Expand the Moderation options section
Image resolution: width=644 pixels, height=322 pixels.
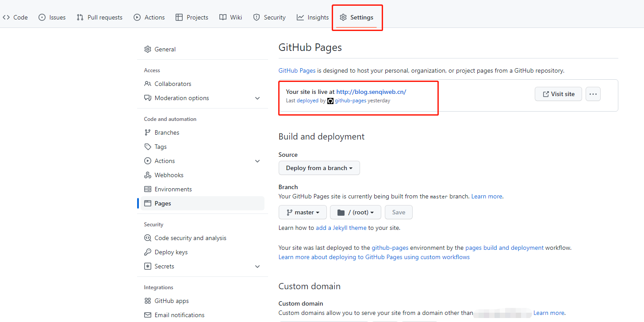click(257, 98)
